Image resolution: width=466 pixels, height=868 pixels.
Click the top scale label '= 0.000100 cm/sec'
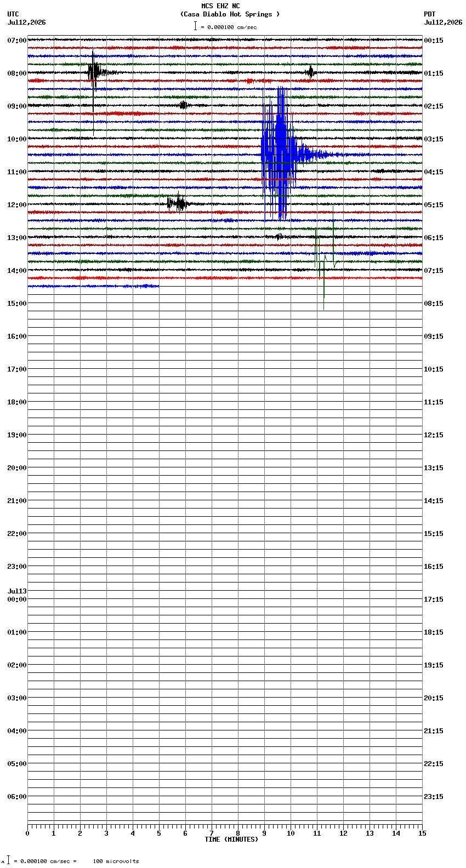(x=229, y=27)
